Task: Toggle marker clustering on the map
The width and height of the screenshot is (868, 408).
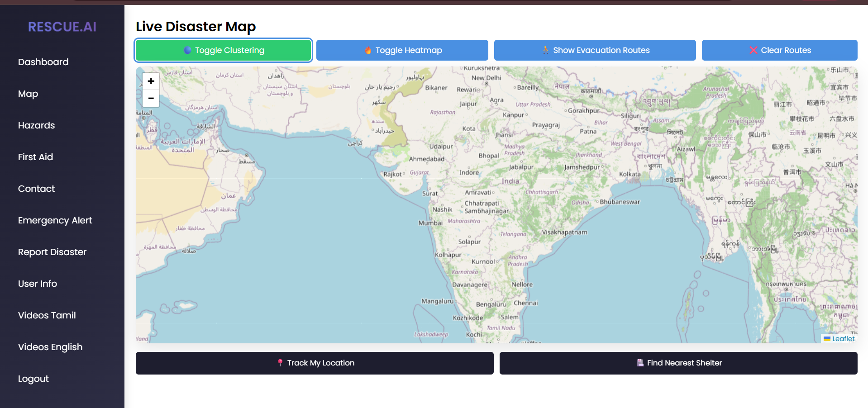Action: (x=224, y=50)
